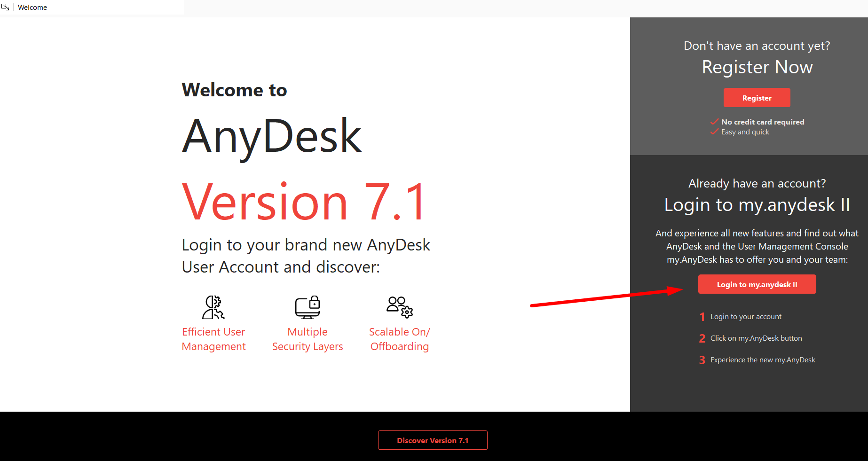
Task: Click the Login to my.anydesk II heading
Action: tap(757, 205)
